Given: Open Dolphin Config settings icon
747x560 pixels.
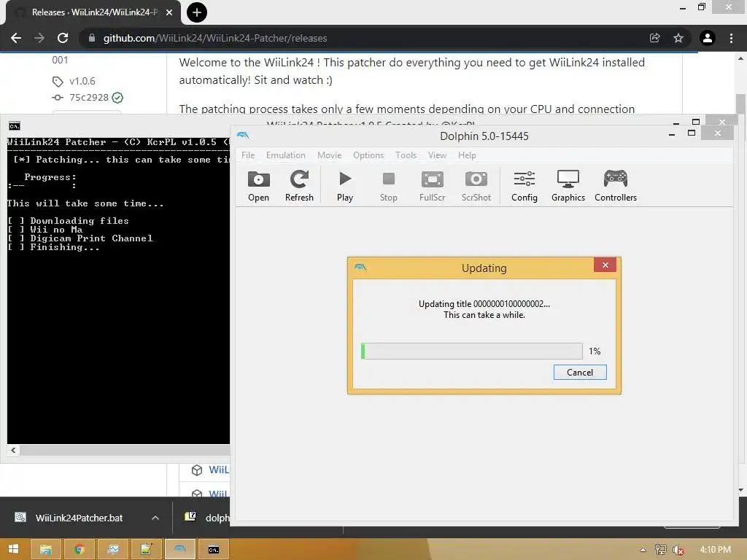Looking at the screenshot, I should (524, 186).
